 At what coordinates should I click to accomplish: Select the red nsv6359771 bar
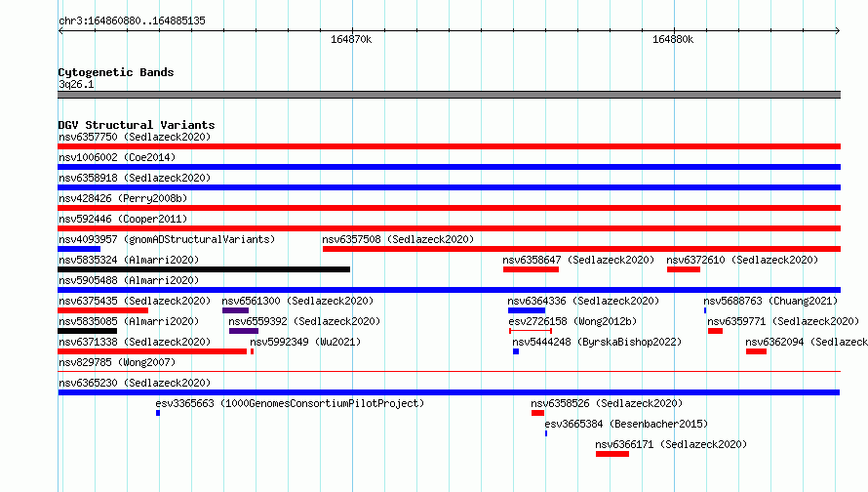click(x=715, y=331)
